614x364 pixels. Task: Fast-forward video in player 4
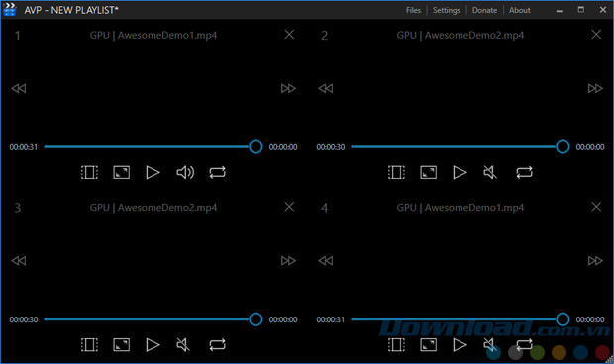[595, 261]
